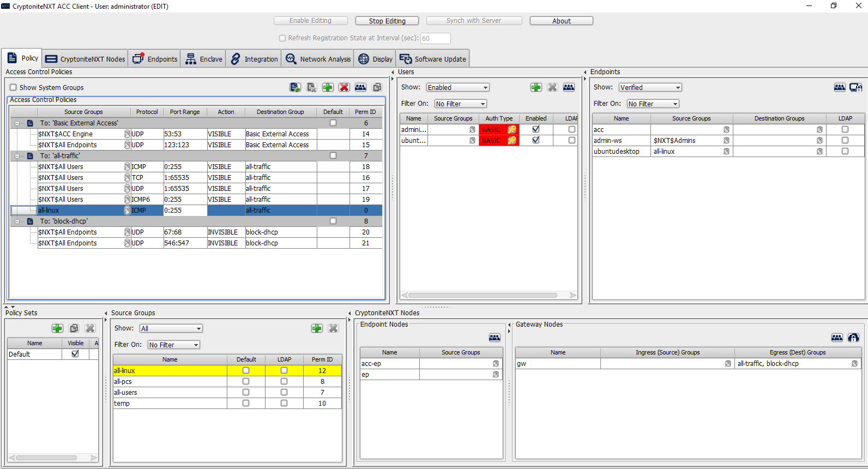
Task: Check Default box for 'Basic External Access' policy
Action: (333, 123)
